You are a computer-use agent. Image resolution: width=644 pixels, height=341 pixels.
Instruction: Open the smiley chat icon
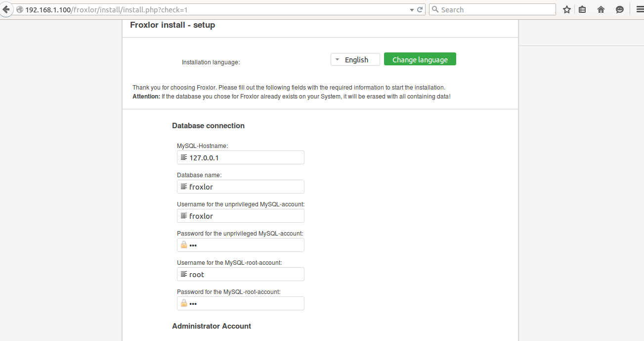click(x=620, y=9)
